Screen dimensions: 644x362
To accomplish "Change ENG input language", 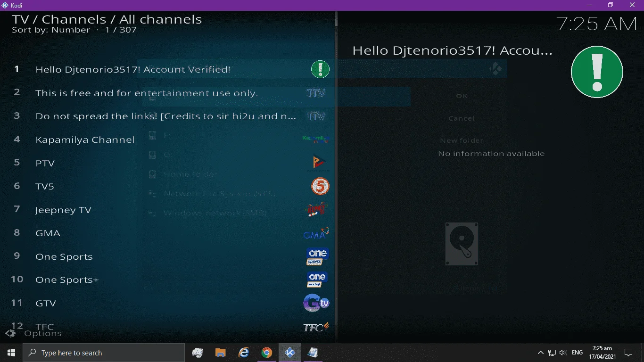I will (577, 353).
